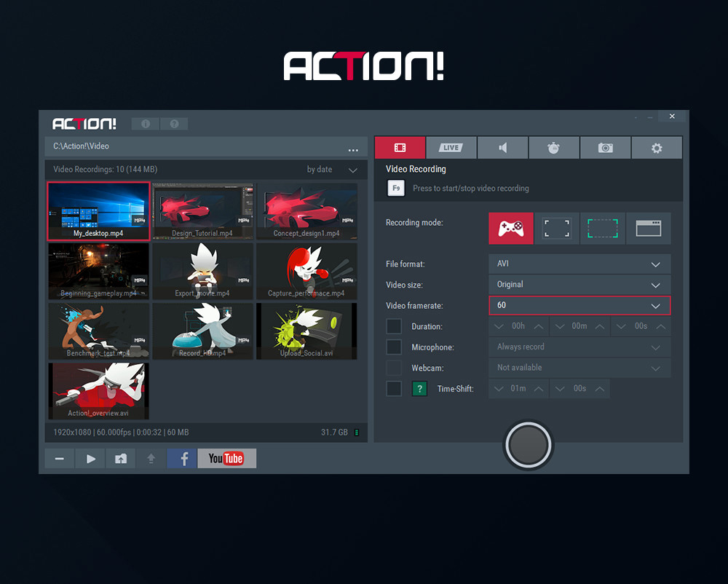Select the Design_Tutorial.mp4 thumbnail
This screenshot has width=728, height=584.
pyautogui.click(x=202, y=211)
